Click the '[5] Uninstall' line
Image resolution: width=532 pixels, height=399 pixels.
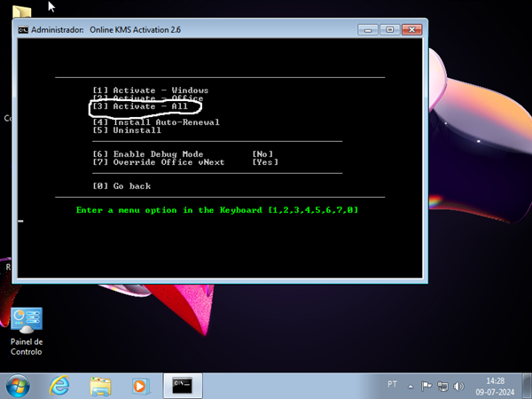[x=127, y=130]
